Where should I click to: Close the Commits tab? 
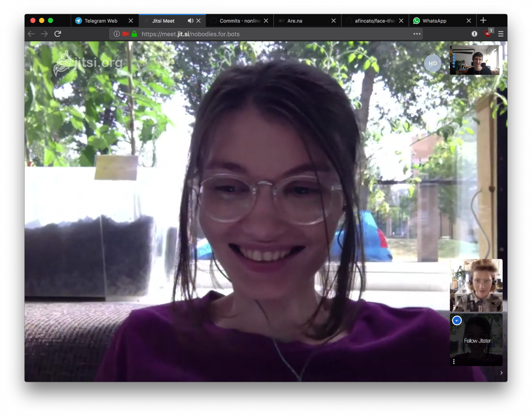click(x=266, y=21)
